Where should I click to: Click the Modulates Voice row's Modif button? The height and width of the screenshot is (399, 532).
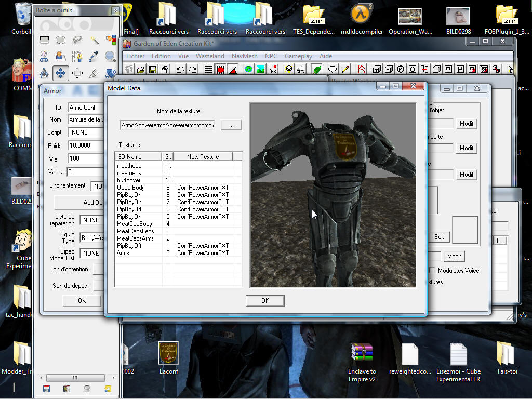click(x=454, y=256)
